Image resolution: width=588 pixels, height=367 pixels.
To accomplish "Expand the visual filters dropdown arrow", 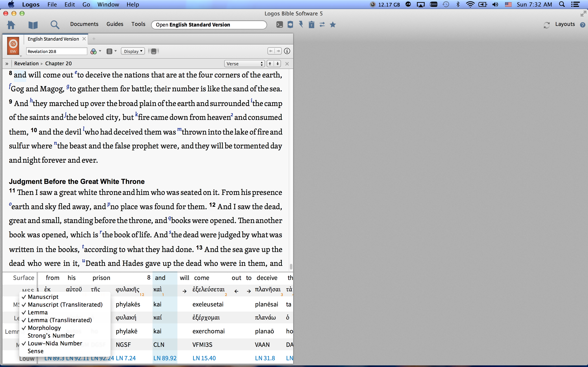I will pyautogui.click(x=100, y=51).
